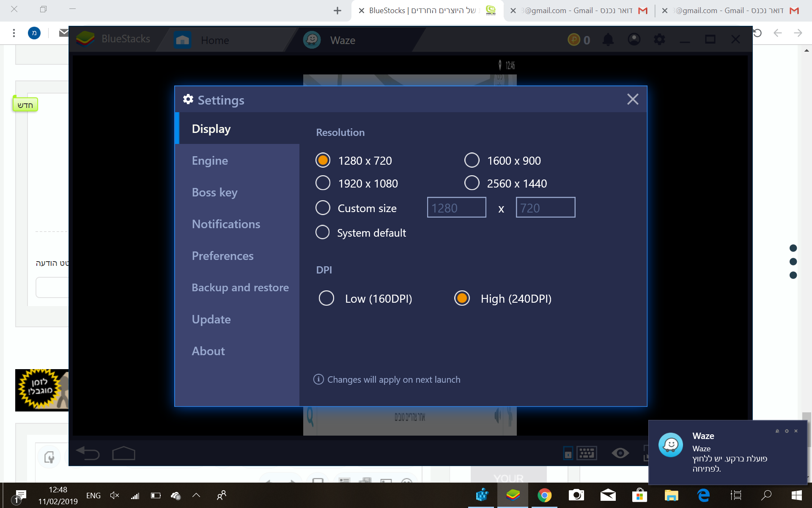Click the browser forward arrow
Screen dimensions: 812x508
tap(798, 33)
